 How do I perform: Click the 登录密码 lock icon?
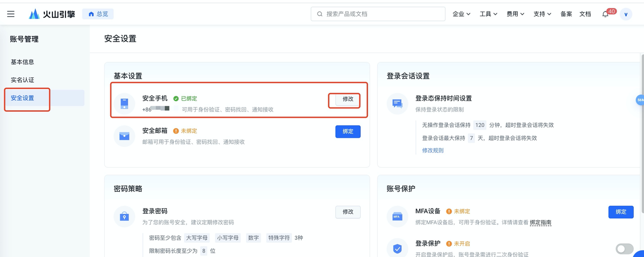tap(124, 217)
